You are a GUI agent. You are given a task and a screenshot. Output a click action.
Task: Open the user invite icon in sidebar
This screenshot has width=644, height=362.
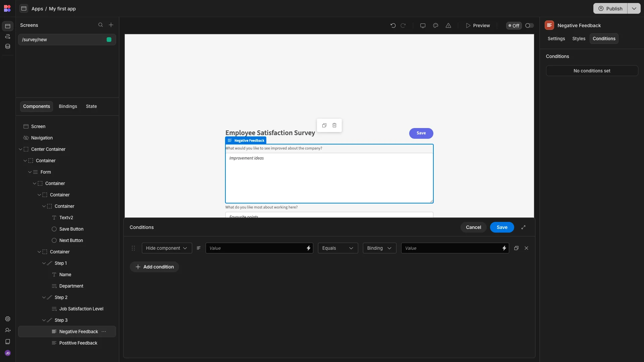click(8, 330)
